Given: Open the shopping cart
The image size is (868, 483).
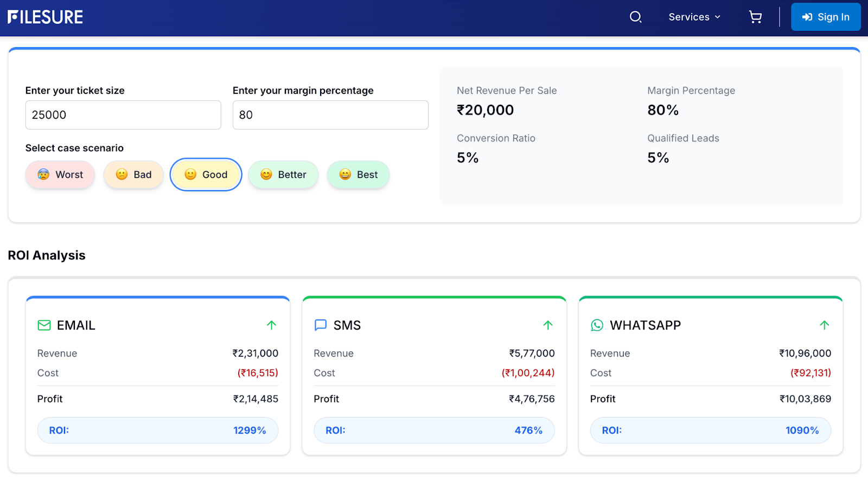Looking at the screenshot, I should [755, 17].
